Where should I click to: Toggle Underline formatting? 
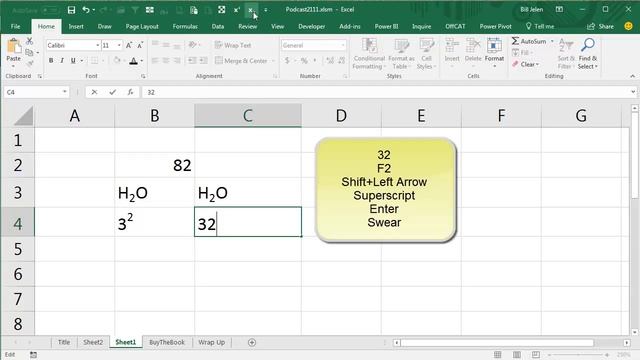[73, 60]
